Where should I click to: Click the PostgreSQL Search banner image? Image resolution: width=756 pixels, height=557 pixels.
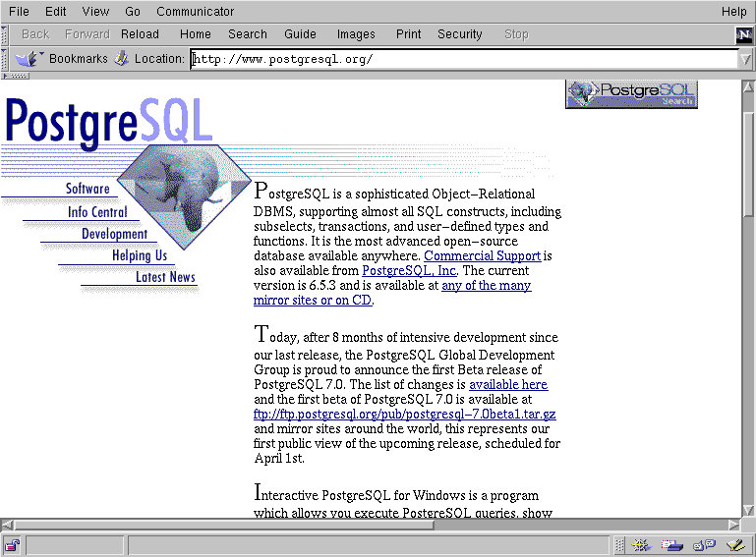(631, 94)
